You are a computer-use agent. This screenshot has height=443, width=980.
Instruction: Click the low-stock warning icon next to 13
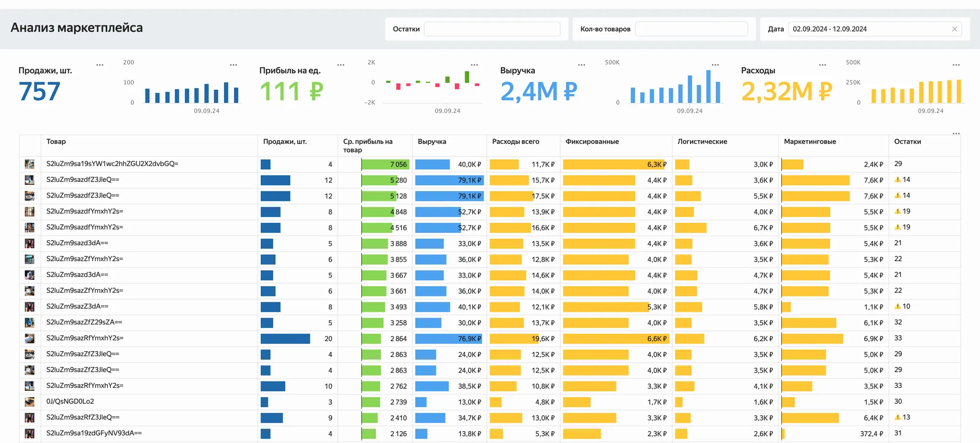point(898,417)
